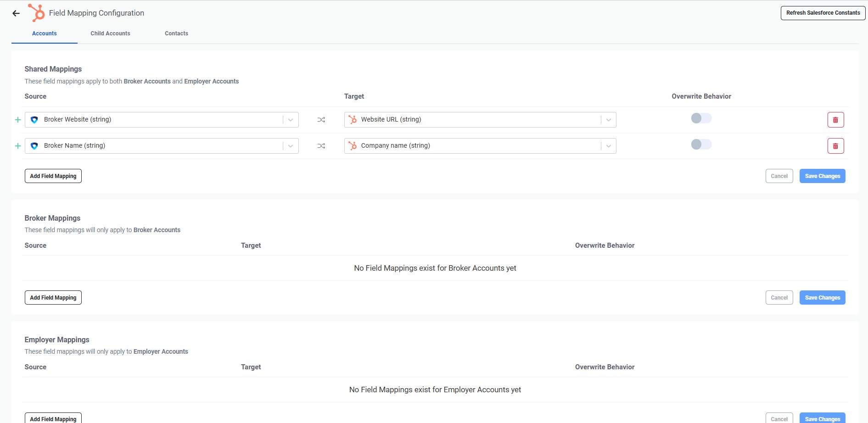Go back using the left arrow icon

point(16,13)
